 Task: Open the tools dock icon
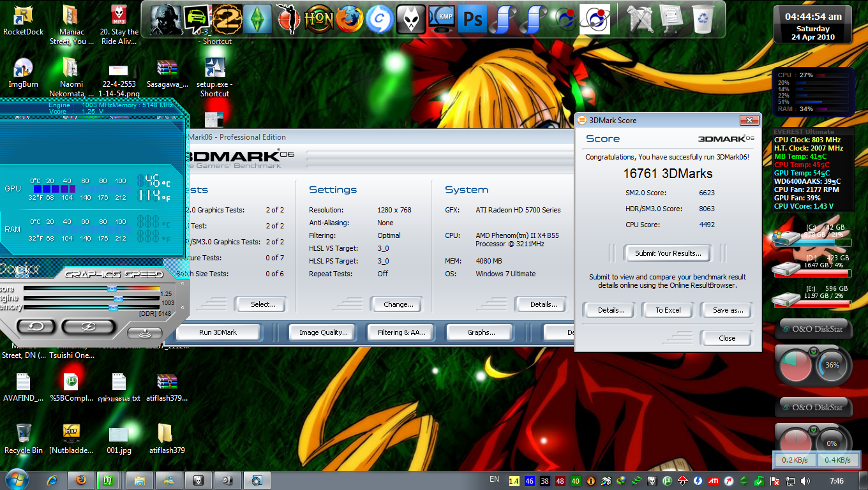tap(641, 19)
